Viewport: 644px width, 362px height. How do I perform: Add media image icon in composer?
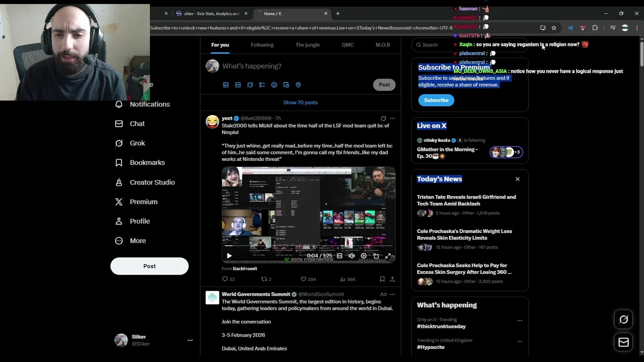(226, 85)
